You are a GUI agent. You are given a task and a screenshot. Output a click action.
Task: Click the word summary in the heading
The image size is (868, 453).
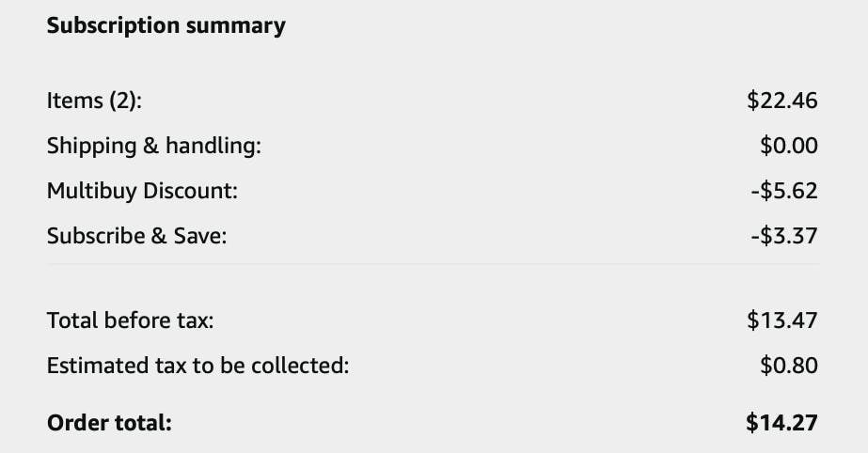(x=236, y=25)
